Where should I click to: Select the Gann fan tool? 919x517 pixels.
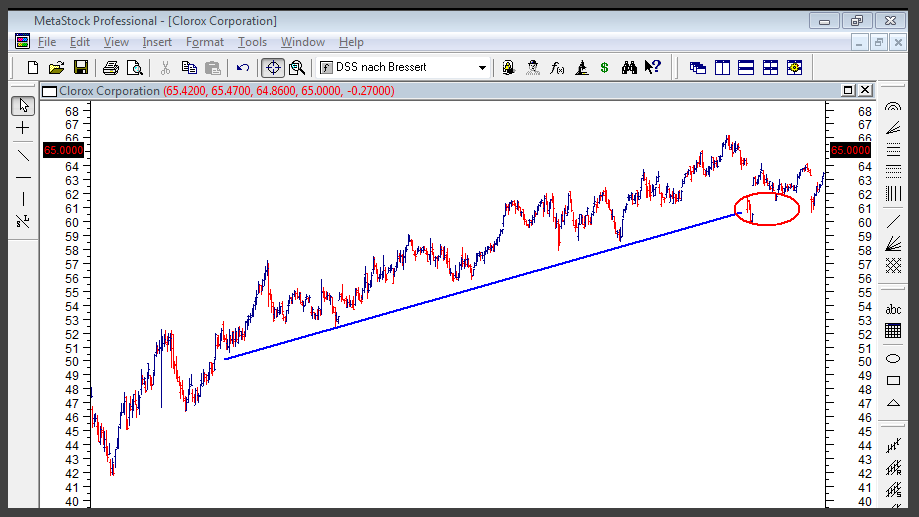[893, 243]
